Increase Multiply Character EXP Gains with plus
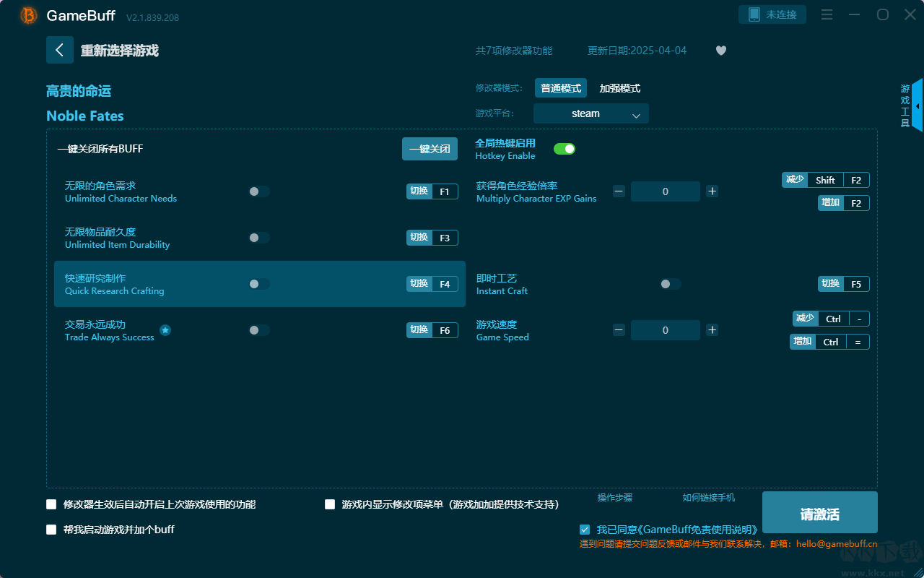This screenshot has height=578, width=924. (x=712, y=191)
